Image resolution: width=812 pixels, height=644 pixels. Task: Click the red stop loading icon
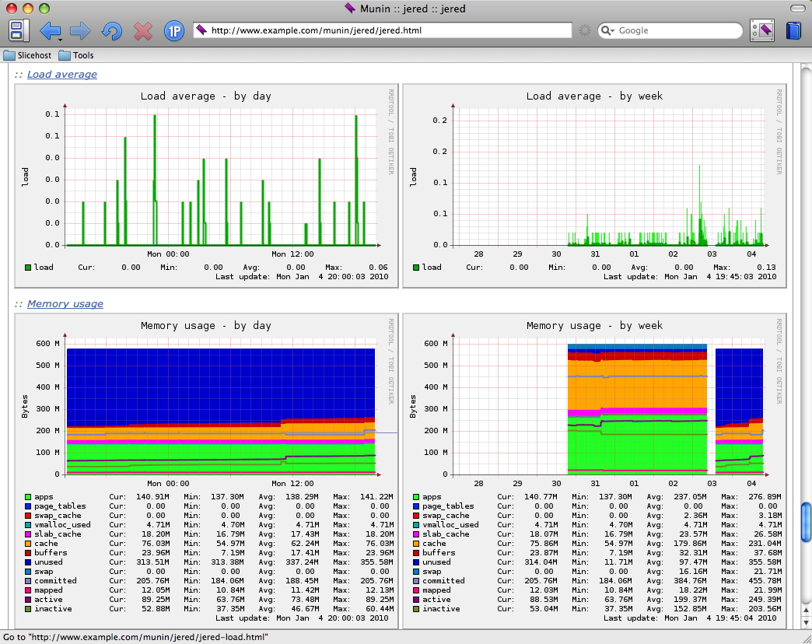click(143, 31)
